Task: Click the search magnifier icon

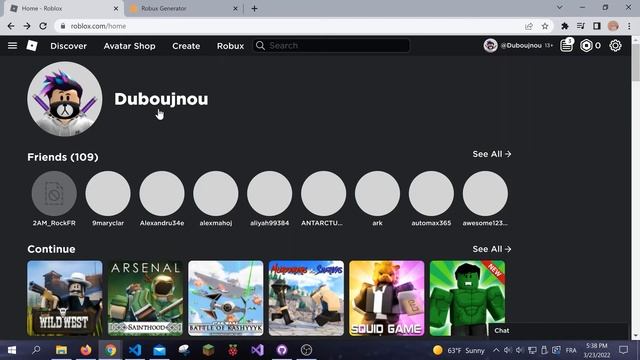Action: (x=260, y=45)
